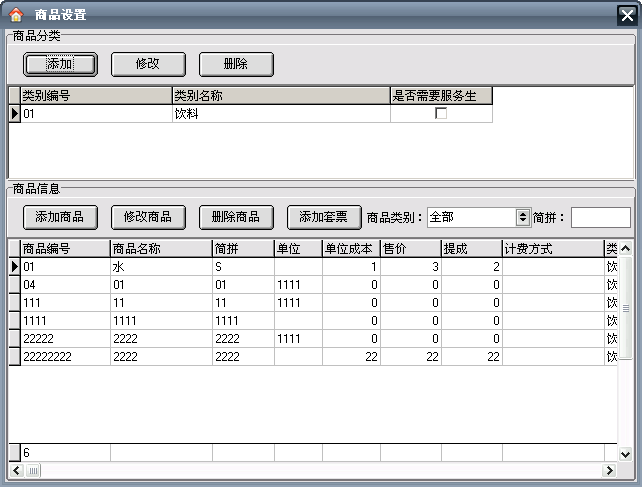This screenshot has height=487, width=642.
Task: Select product number cell 04
Action: [x=65, y=285]
